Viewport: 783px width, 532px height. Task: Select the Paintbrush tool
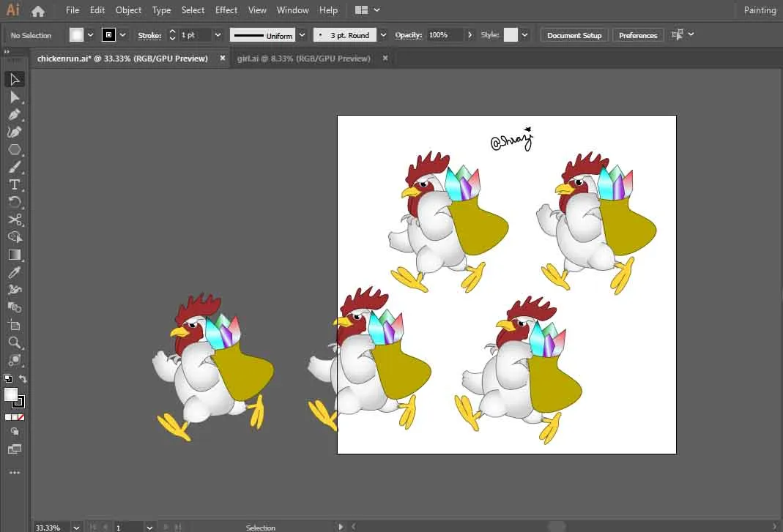[15, 167]
